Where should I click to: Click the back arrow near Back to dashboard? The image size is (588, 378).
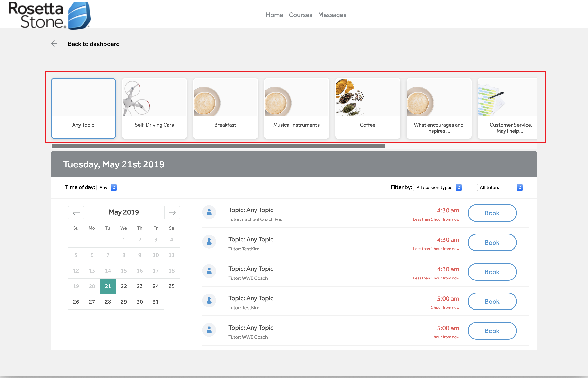click(x=54, y=44)
